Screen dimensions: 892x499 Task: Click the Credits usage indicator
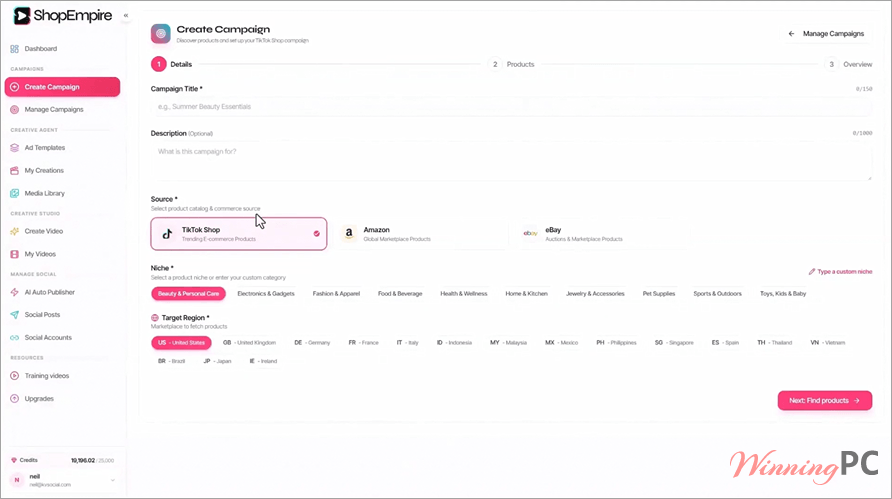click(x=62, y=460)
